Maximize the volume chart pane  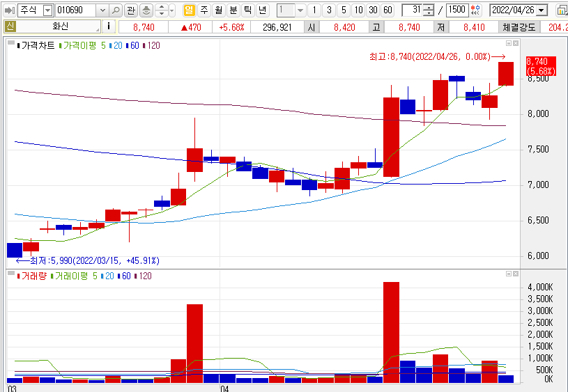[x=509, y=274]
